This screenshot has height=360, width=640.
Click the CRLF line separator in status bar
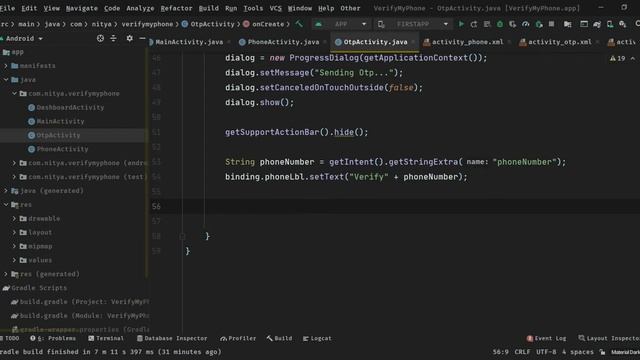click(x=522, y=352)
